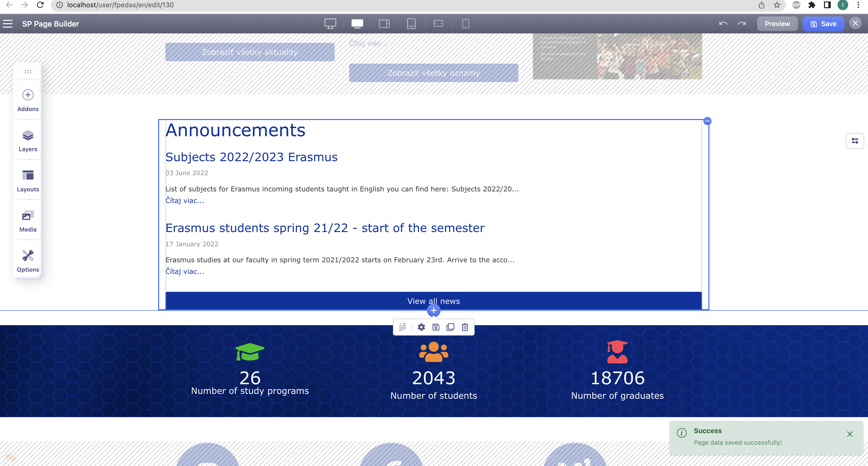Open Erasmus students spring 21/22 article link

point(325,228)
